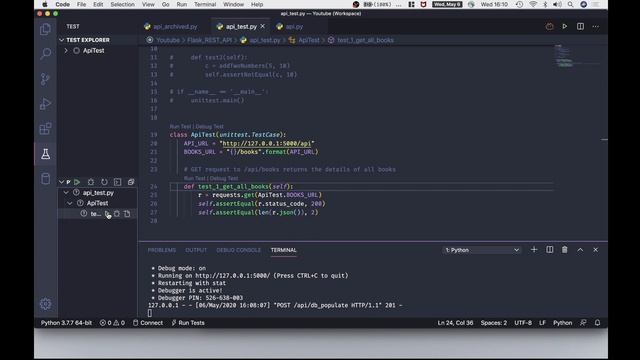This screenshot has height=360, width=640.
Task: Open the Source Control view
Action: [x=45, y=79]
